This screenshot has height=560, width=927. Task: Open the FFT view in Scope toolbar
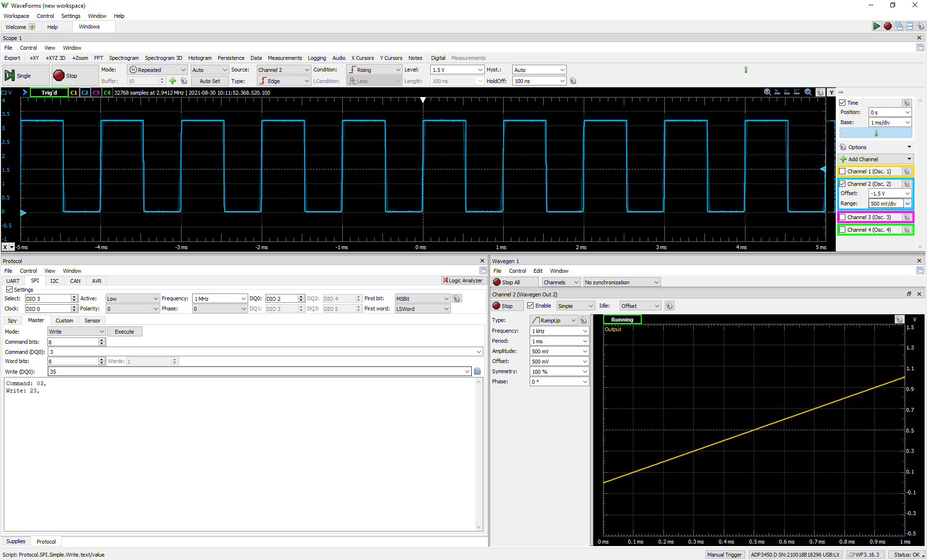coord(98,58)
